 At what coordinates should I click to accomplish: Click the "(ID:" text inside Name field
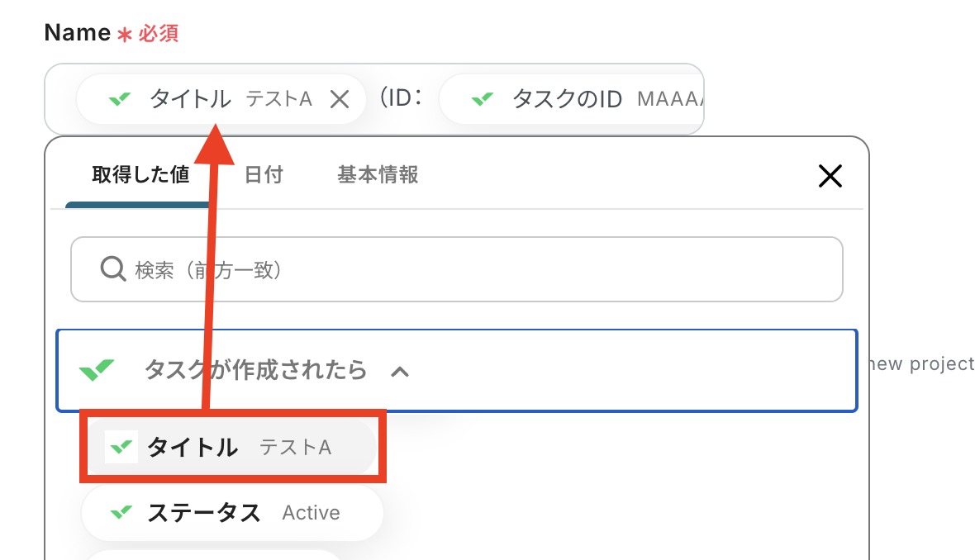pos(402,100)
